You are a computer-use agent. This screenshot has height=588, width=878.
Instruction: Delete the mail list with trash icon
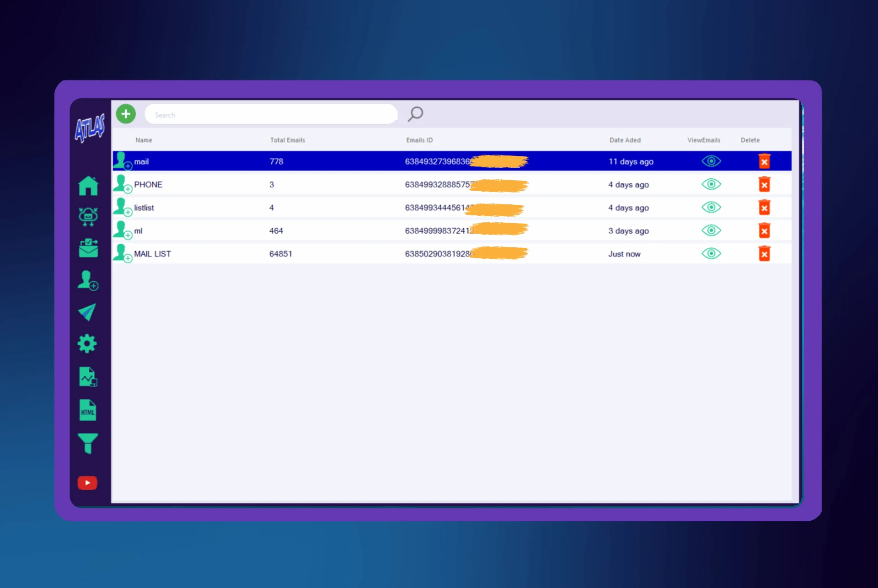pos(764,161)
